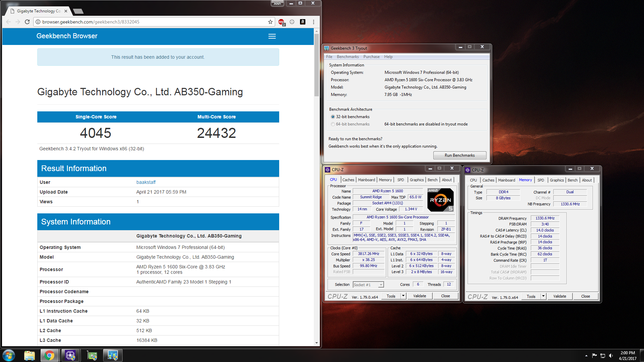Click Tools button in right CPU-Z window

click(531, 296)
